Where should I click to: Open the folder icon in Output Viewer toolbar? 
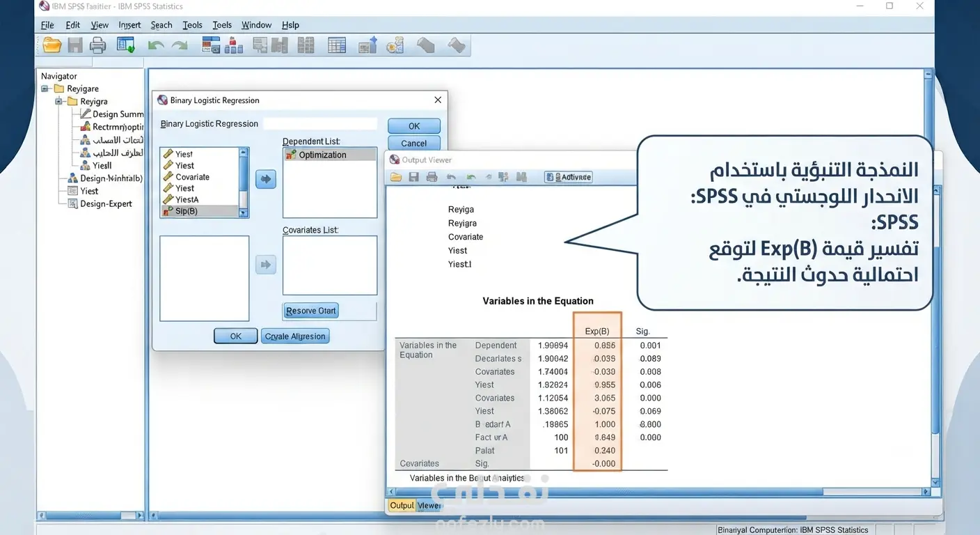click(396, 177)
